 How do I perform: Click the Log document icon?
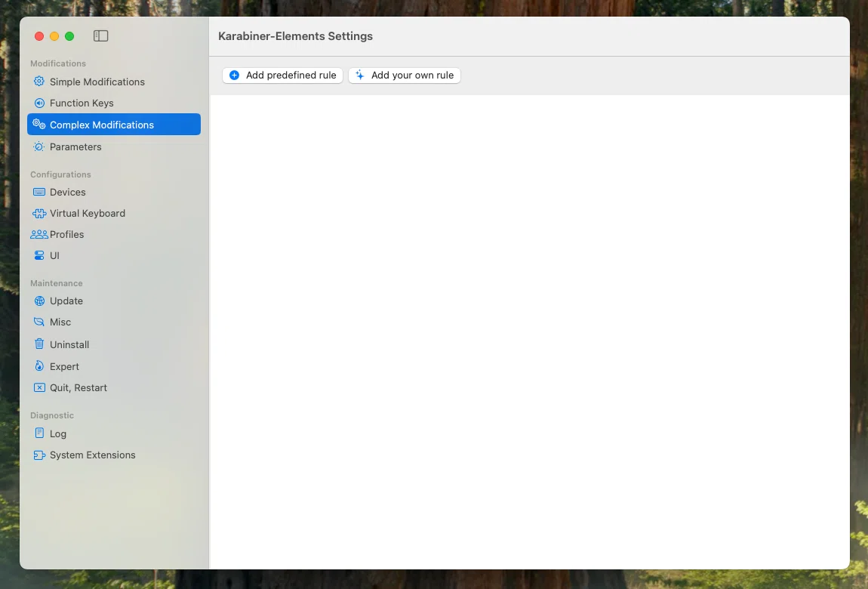pyautogui.click(x=38, y=433)
